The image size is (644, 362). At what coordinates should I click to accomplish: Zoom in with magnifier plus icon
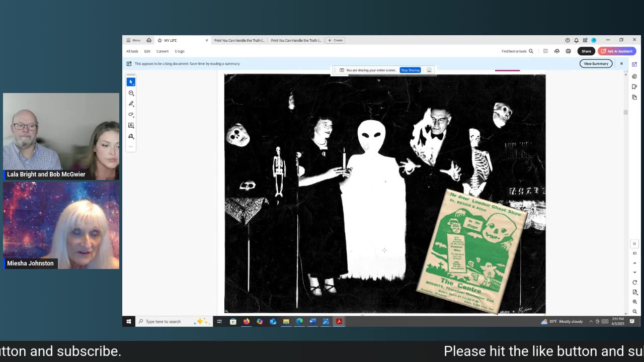(x=634, y=302)
